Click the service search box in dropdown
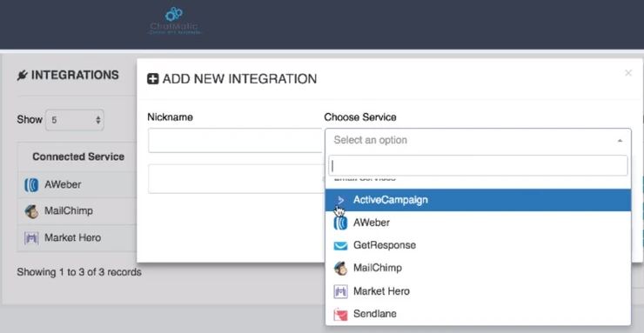 click(x=478, y=166)
